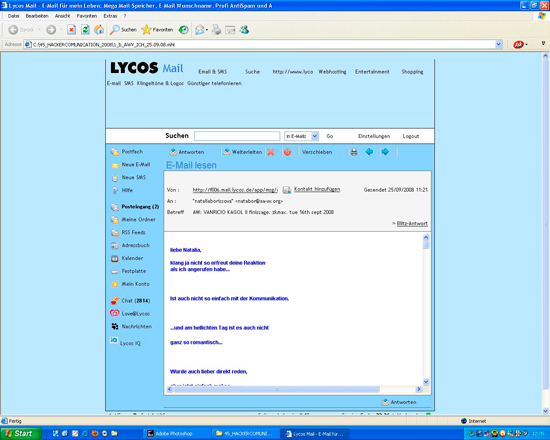The width and height of the screenshot is (550, 440).
Task: Open Postfach in the sidebar
Action: [x=127, y=152]
